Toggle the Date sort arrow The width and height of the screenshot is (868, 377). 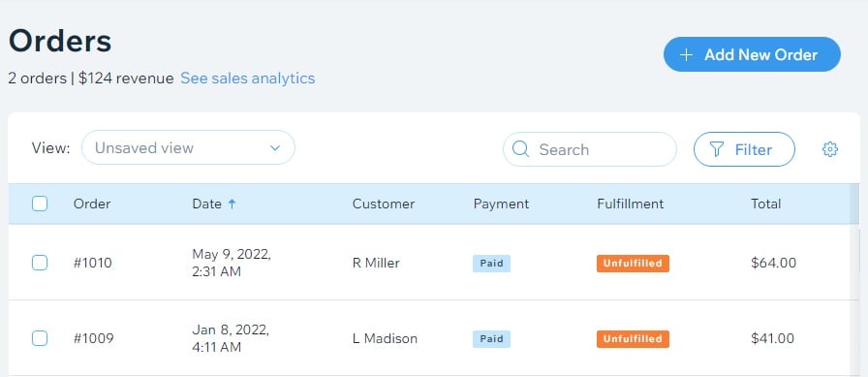(232, 204)
